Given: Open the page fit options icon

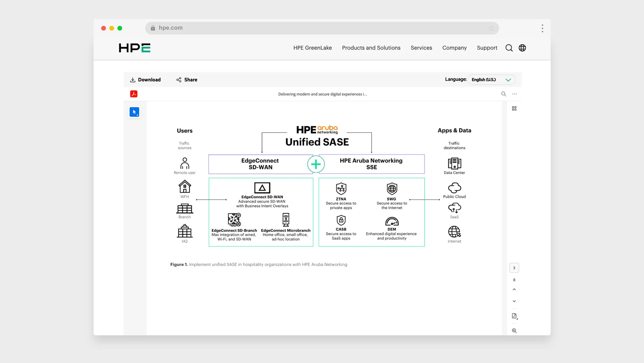Looking at the screenshot, I should click(514, 316).
